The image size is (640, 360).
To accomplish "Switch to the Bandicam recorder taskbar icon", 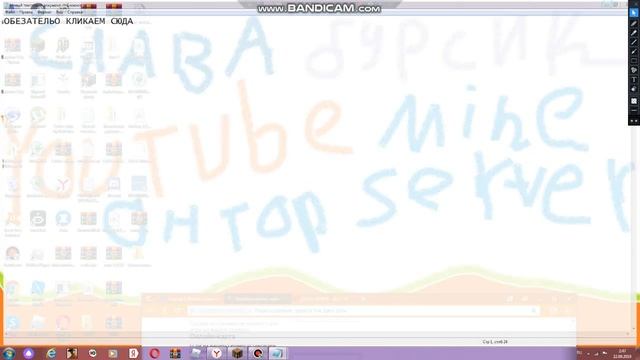I will [x=258, y=353].
